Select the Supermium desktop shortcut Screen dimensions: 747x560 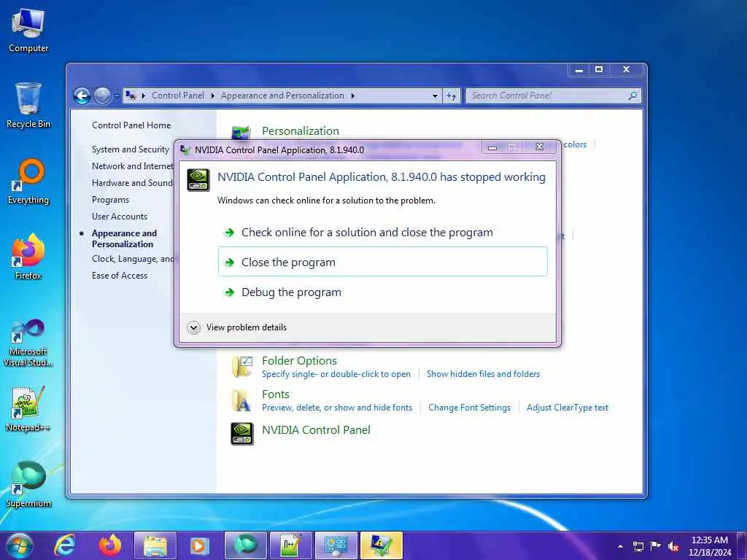(28, 484)
